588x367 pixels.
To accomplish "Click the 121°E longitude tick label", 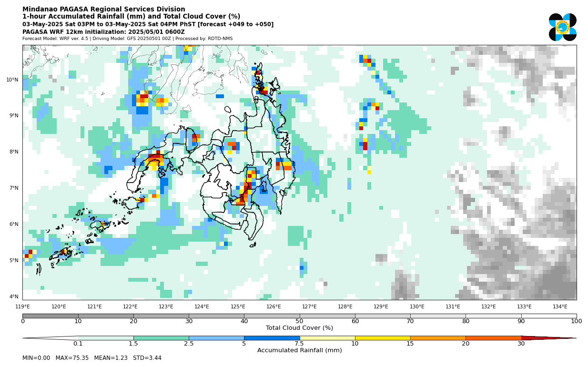I will click(94, 307).
